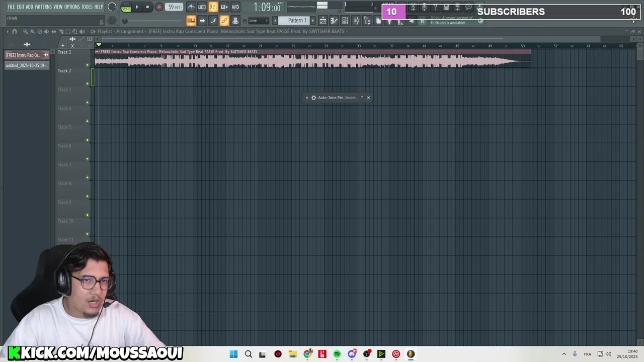The width and height of the screenshot is (644, 362).
Task: Click the song position slider
Action: [x=152, y=21]
